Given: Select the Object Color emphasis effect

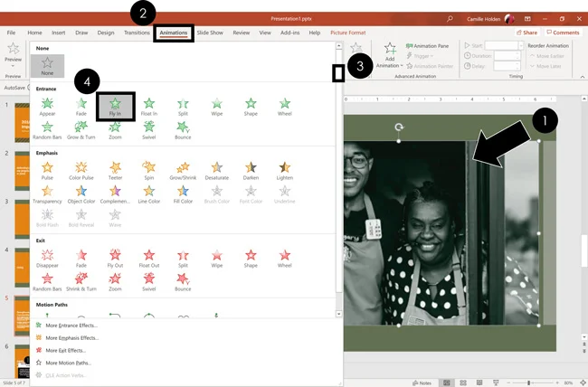Looking at the screenshot, I should 81,194.
